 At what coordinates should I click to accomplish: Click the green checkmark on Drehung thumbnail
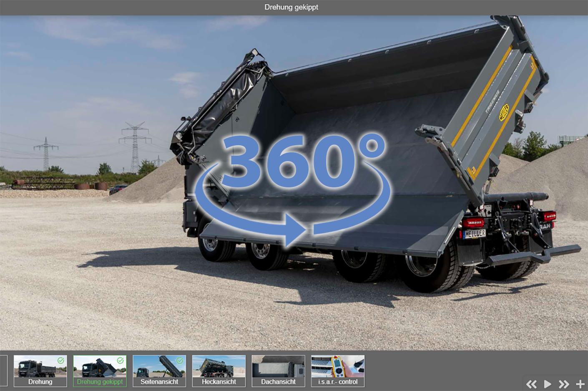[x=61, y=361]
